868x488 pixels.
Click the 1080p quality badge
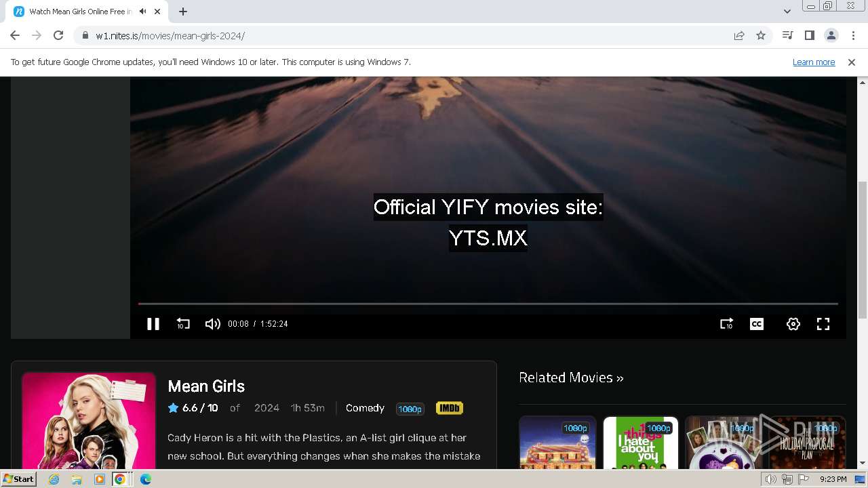coord(410,409)
